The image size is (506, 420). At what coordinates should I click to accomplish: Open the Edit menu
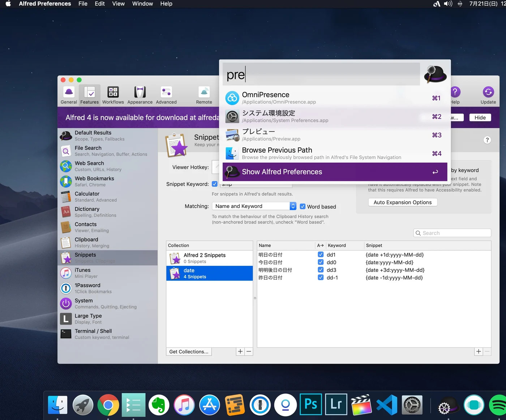tap(100, 4)
